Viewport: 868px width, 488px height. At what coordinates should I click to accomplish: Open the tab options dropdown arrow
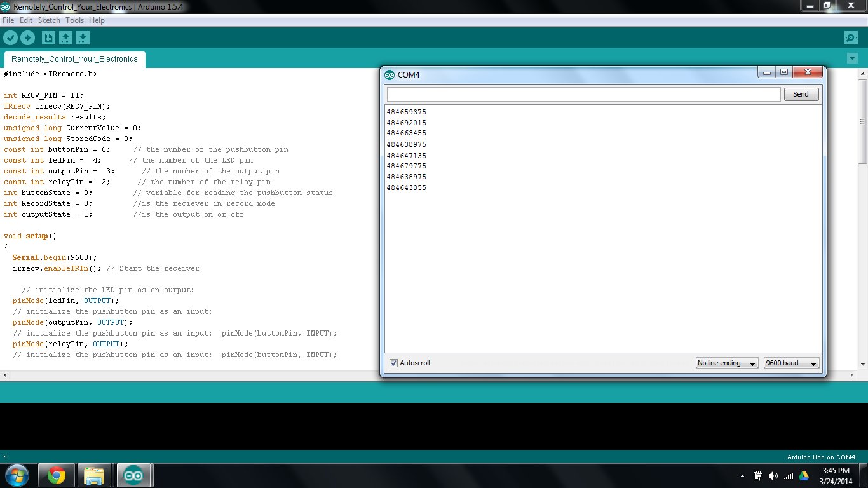[852, 58]
